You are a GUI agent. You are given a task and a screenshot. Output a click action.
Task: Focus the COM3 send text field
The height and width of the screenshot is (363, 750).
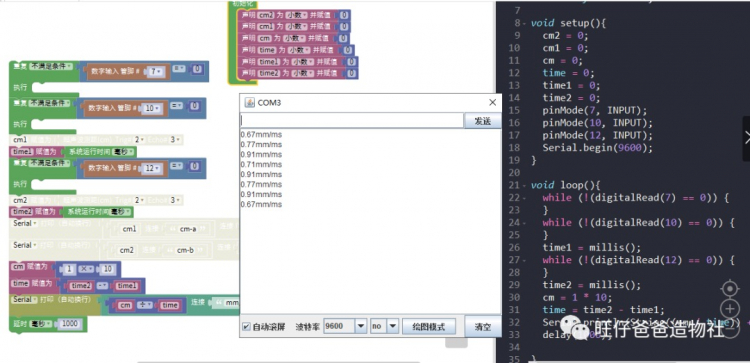pyautogui.click(x=352, y=121)
